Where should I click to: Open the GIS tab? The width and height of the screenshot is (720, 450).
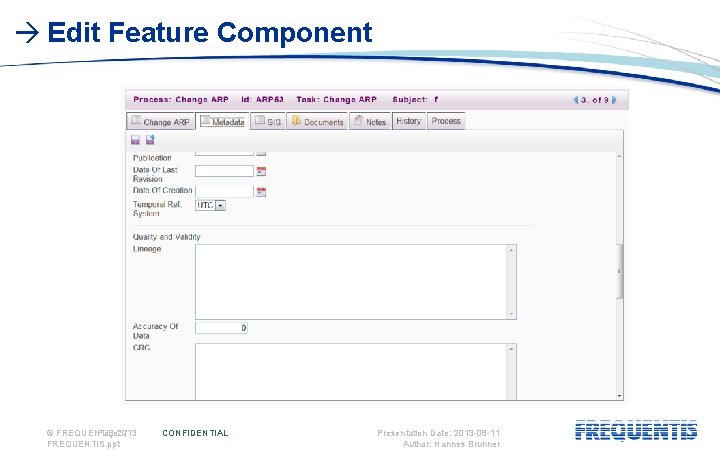click(268, 121)
